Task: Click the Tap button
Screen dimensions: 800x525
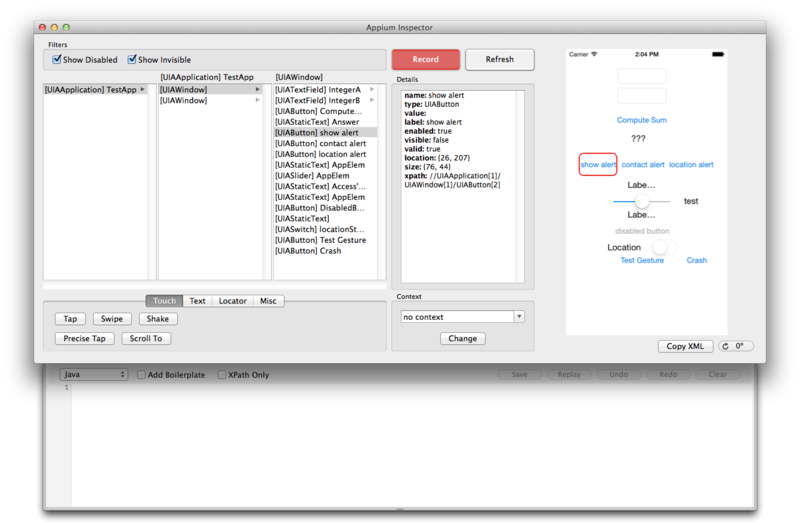Action: [x=70, y=319]
